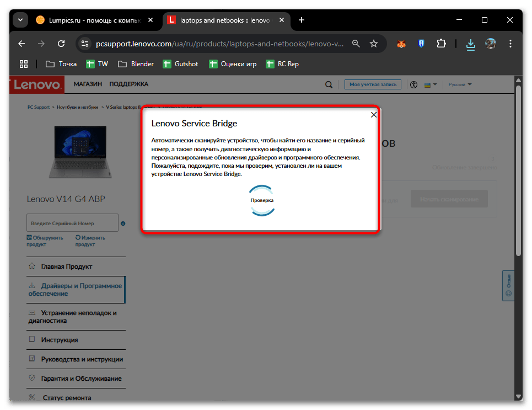Reload the page with the refresh icon
The width and height of the screenshot is (532, 410).
[61, 44]
